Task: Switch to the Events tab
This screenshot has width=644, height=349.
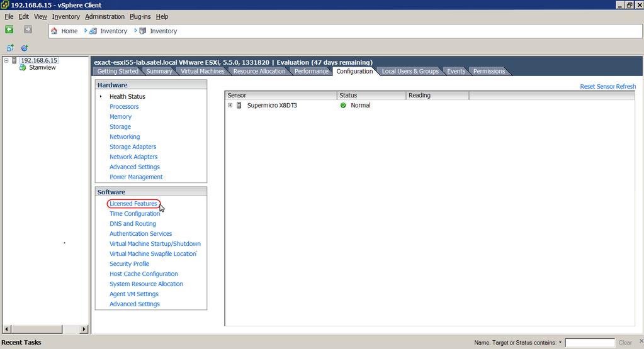Action: click(x=456, y=71)
